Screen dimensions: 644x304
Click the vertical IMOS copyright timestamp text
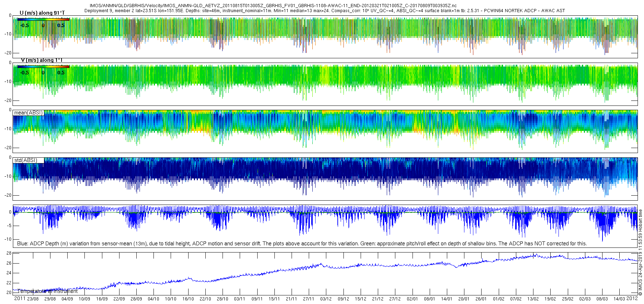(640, 252)
